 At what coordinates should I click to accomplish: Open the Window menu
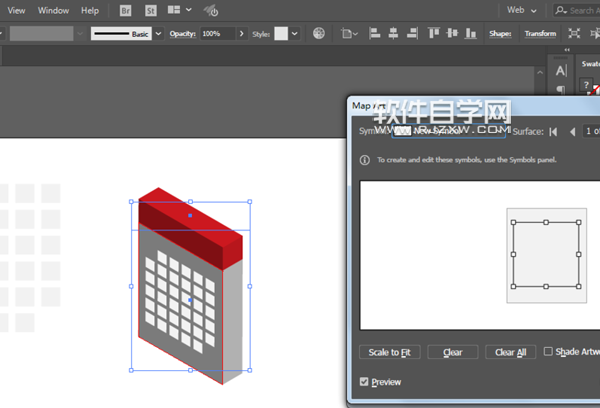[x=54, y=10]
